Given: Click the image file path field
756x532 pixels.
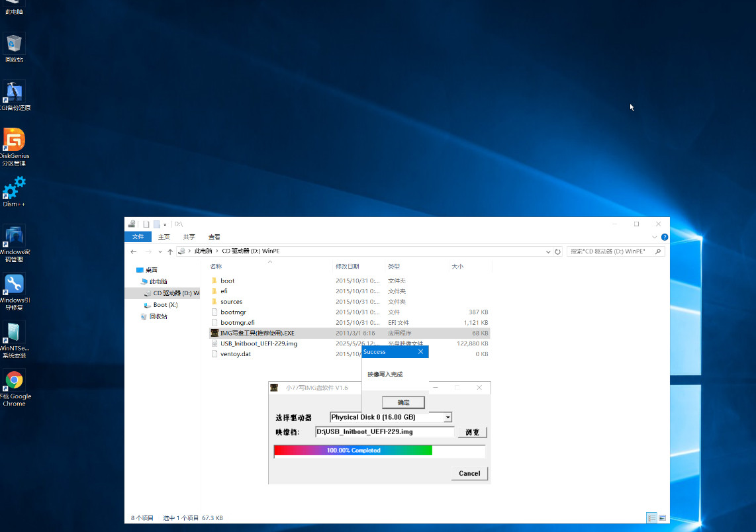Looking at the screenshot, I should (384, 432).
